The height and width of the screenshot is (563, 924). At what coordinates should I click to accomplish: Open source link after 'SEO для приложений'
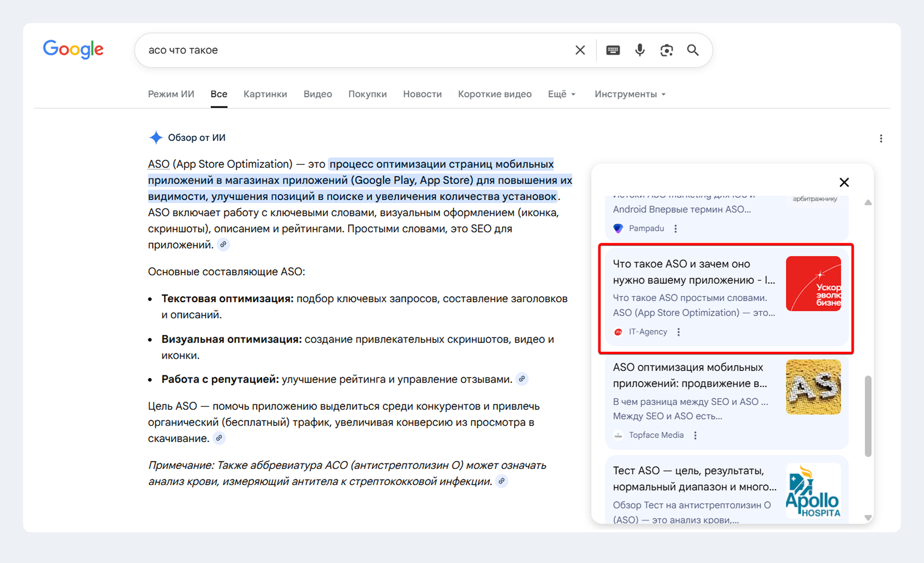223,245
